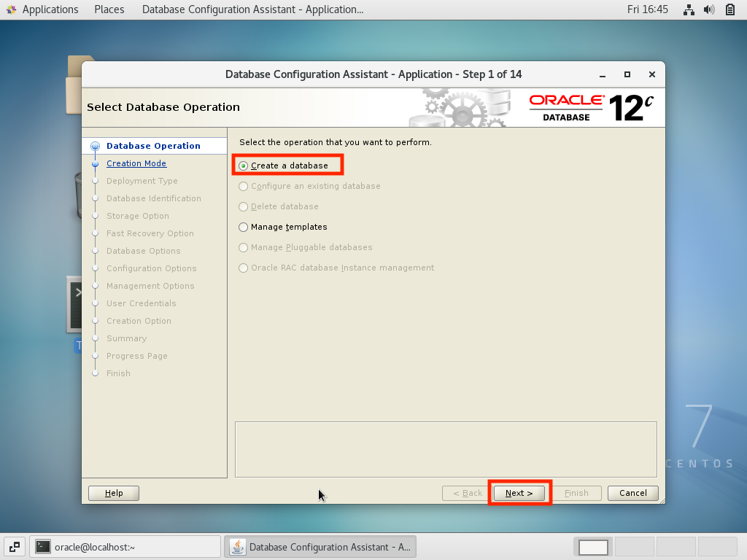Select the Database Operation step in sidebar
The height and width of the screenshot is (560, 747).
pyautogui.click(x=153, y=146)
